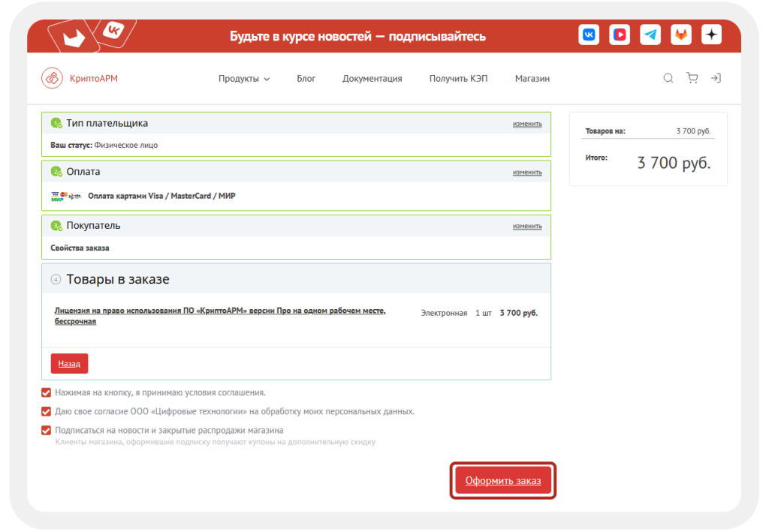Open the Telegram channel icon

[650, 34]
